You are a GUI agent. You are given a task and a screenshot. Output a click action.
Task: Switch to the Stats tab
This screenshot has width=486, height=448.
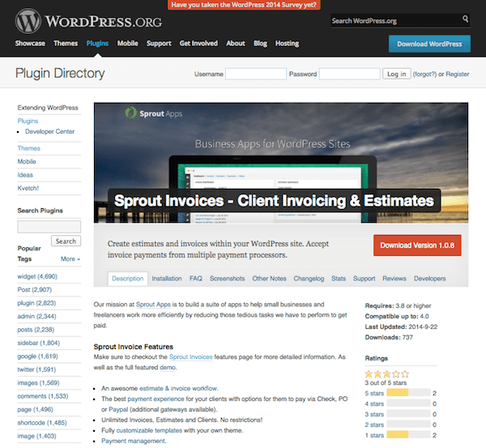(x=339, y=279)
